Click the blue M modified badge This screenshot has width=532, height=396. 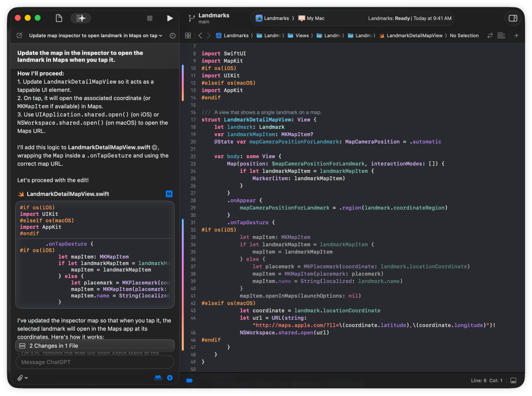point(169,194)
